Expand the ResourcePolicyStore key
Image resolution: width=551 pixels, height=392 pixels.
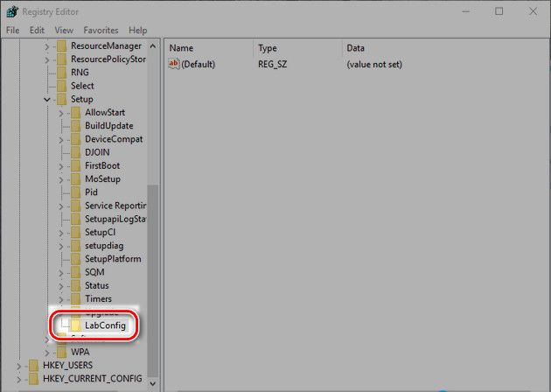click(x=47, y=59)
